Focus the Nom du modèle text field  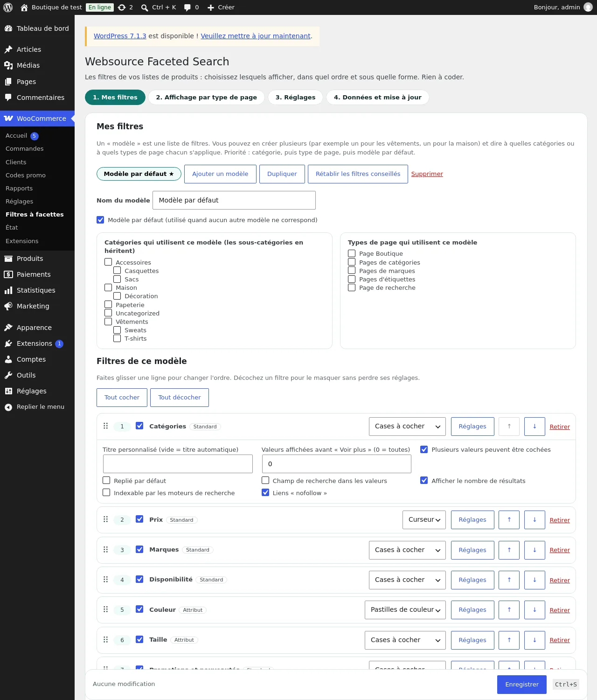pyautogui.click(x=234, y=200)
